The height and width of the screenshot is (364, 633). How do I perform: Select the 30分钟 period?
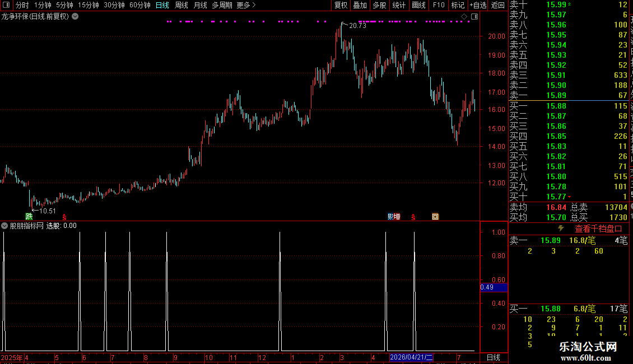(114, 5)
